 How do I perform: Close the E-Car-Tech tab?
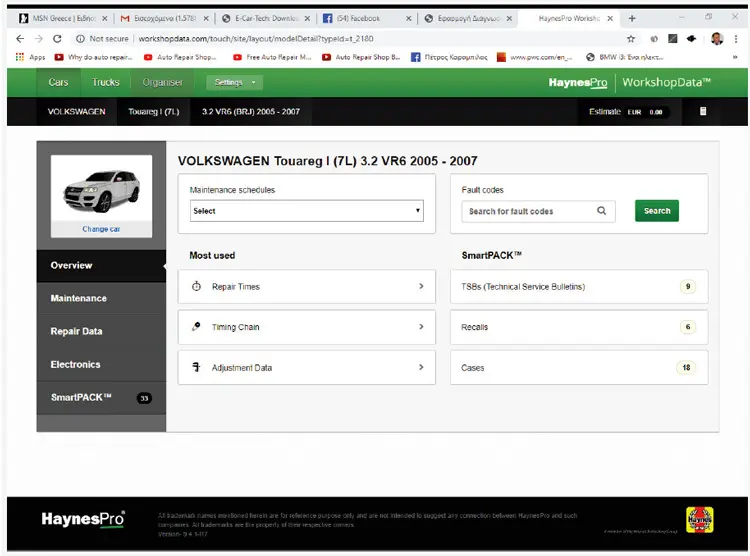click(307, 18)
